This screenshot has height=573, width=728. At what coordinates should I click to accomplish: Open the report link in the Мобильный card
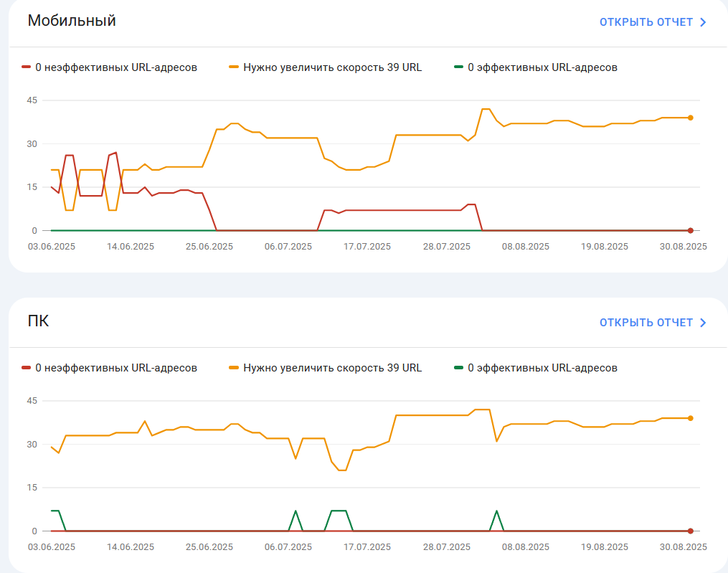pos(653,22)
